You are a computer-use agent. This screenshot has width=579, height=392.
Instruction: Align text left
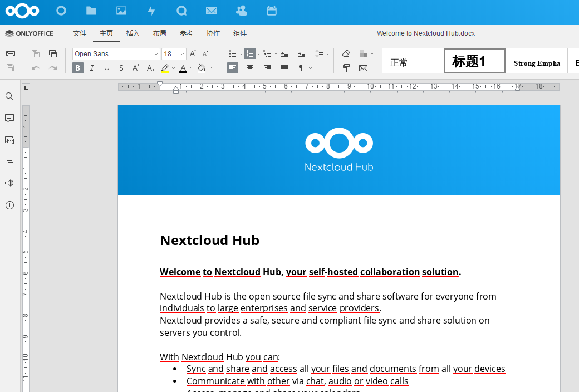click(x=233, y=68)
